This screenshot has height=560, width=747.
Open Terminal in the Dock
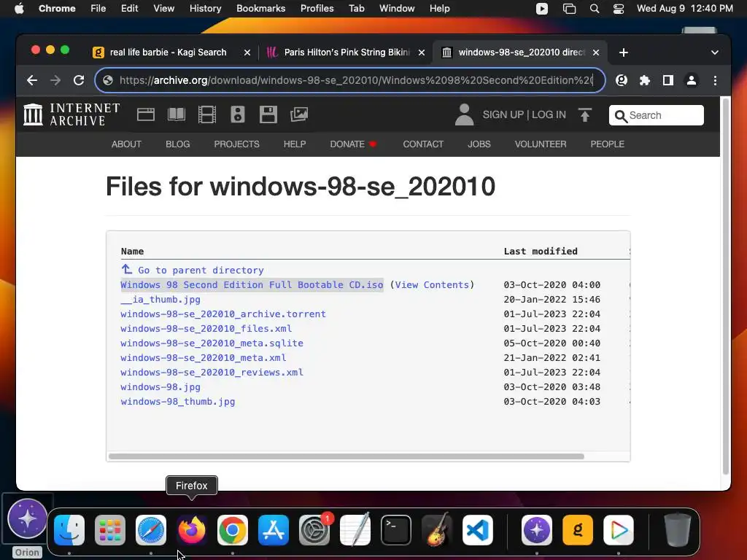pyautogui.click(x=396, y=530)
